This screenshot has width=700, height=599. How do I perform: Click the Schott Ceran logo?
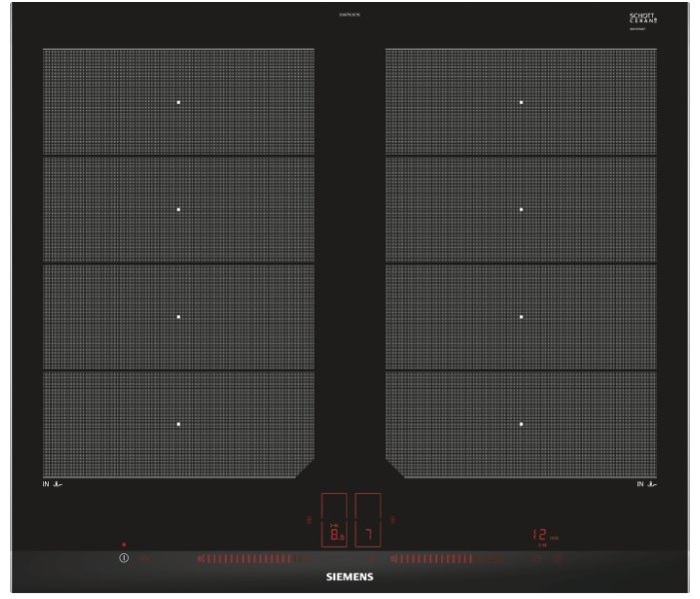(x=643, y=18)
